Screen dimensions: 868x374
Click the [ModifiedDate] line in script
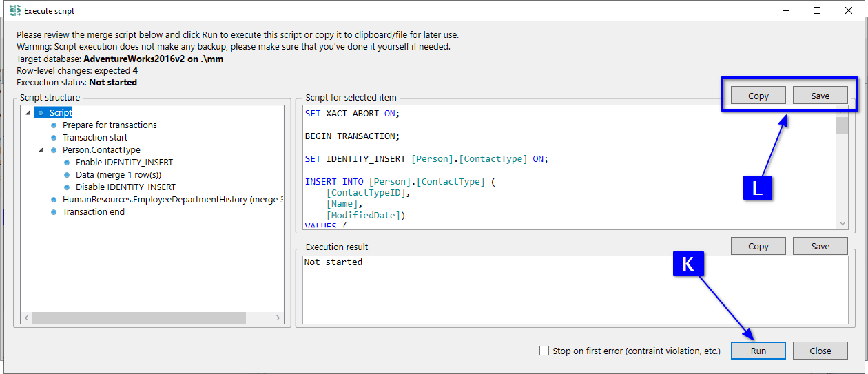click(366, 215)
